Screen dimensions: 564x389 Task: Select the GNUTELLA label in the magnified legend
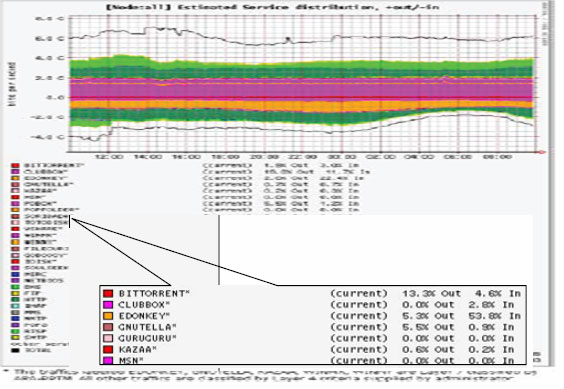(147, 327)
